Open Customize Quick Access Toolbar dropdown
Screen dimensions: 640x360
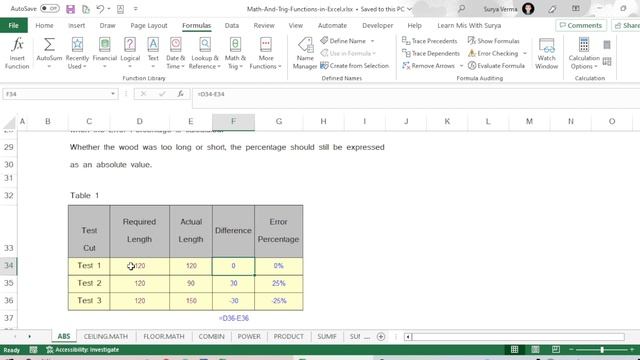click(136, 9)
